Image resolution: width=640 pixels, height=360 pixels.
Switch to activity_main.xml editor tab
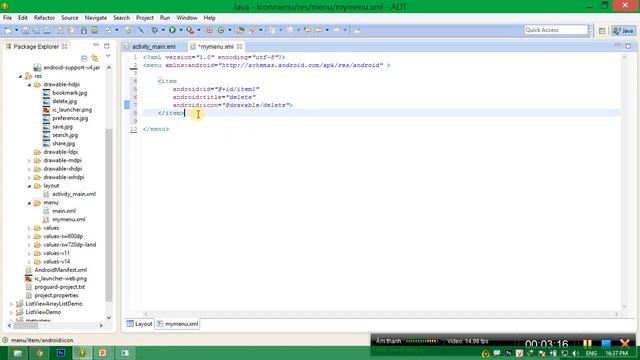click(153, 47)
